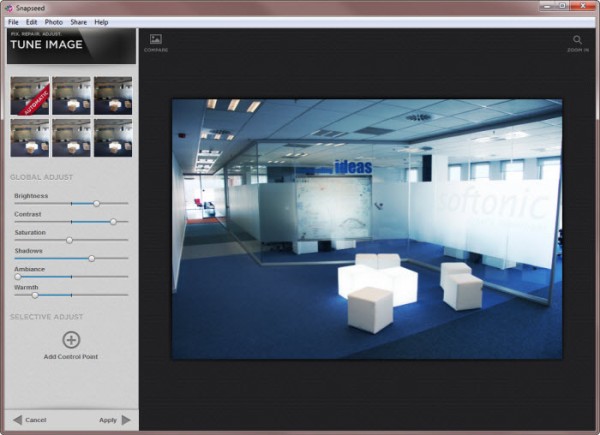600x435 pixels.
Task: Click the Saturation slider handle
Action: pos(69,240)
